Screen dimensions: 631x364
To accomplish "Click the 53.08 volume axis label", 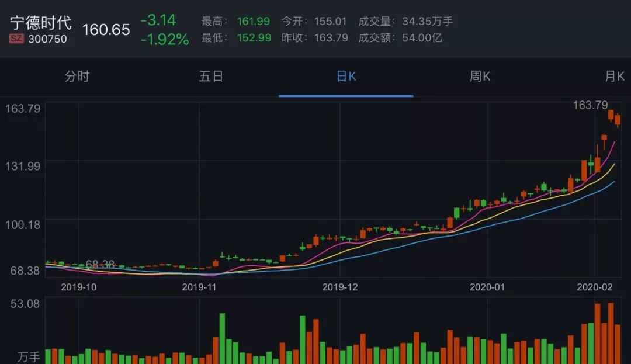I will click(25, 304).
